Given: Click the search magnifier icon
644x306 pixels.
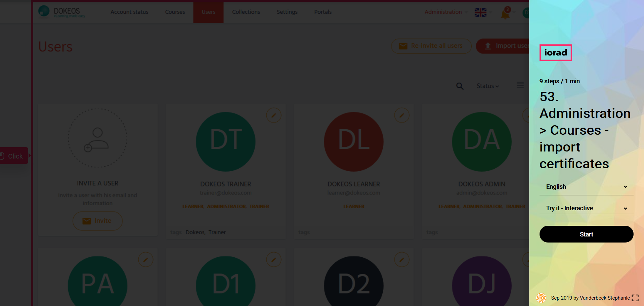Looking at the screenshot, I should [x=460, y=86].
